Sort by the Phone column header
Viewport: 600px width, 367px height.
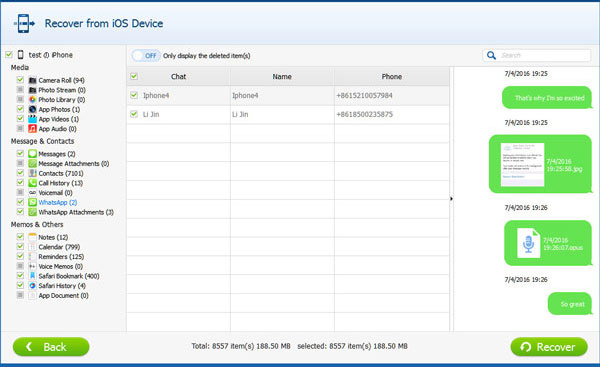[392, 77]
